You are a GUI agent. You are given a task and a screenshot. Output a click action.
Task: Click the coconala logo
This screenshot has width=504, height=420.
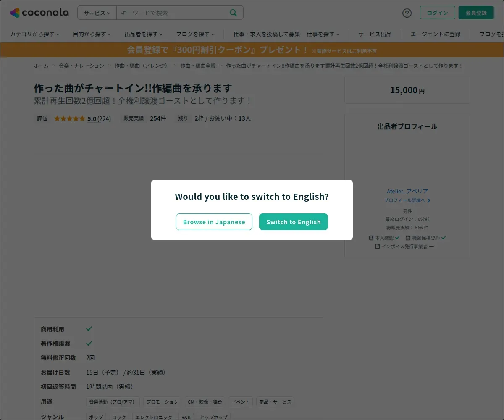[x=39, y=13]
